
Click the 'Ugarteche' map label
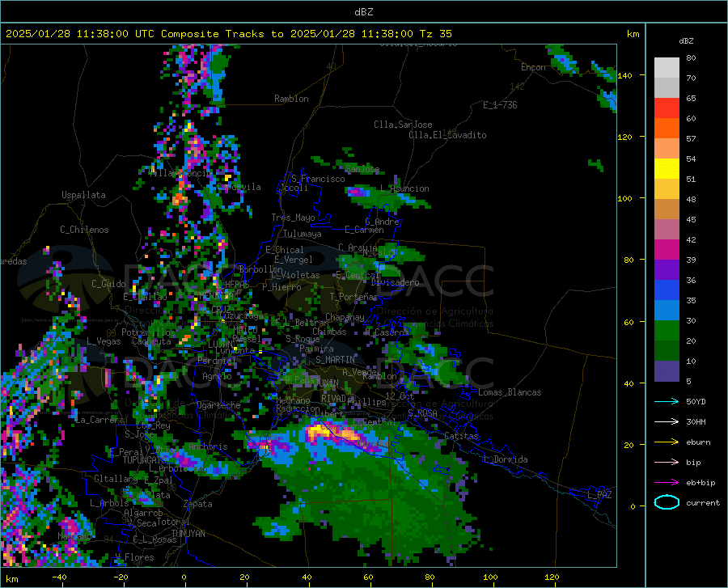(x=218, y=404)
